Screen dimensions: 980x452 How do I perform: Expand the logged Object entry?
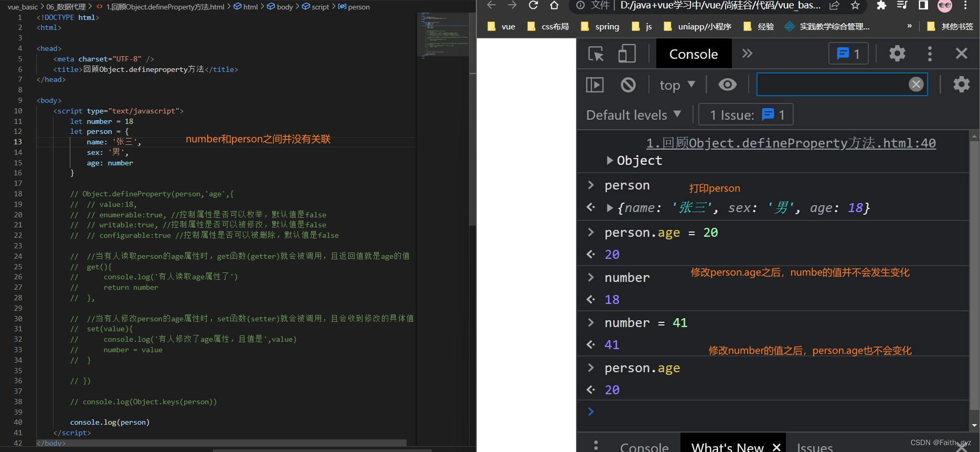click(610, 161)
